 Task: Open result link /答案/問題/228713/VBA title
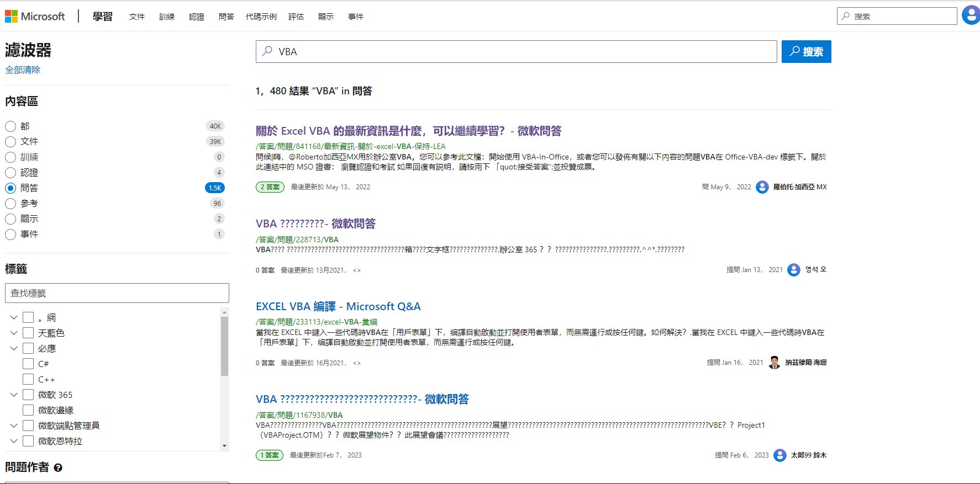(315, 224)
